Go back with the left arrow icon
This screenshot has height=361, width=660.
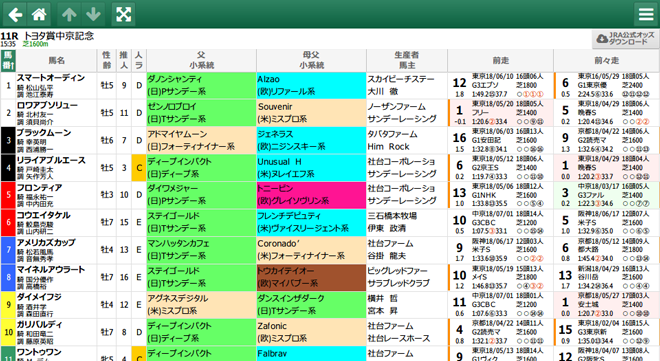[x=15, y=15]
